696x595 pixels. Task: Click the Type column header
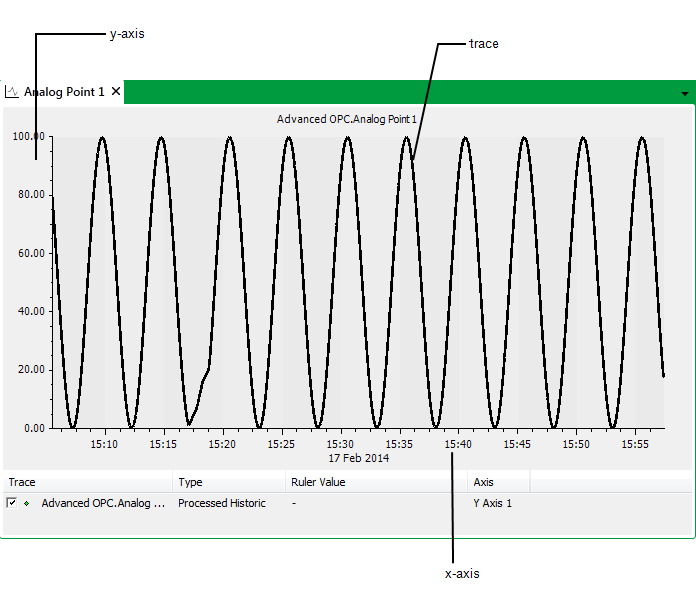[x=190, y=482]
